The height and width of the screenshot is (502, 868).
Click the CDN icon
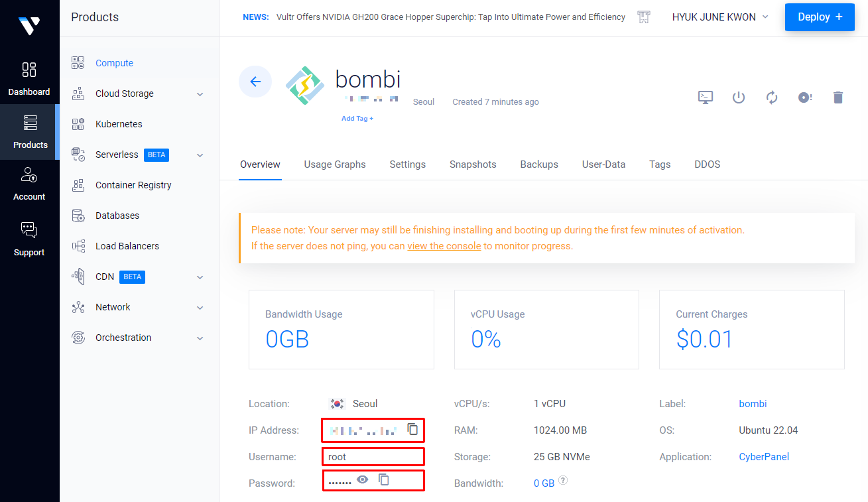78,277
